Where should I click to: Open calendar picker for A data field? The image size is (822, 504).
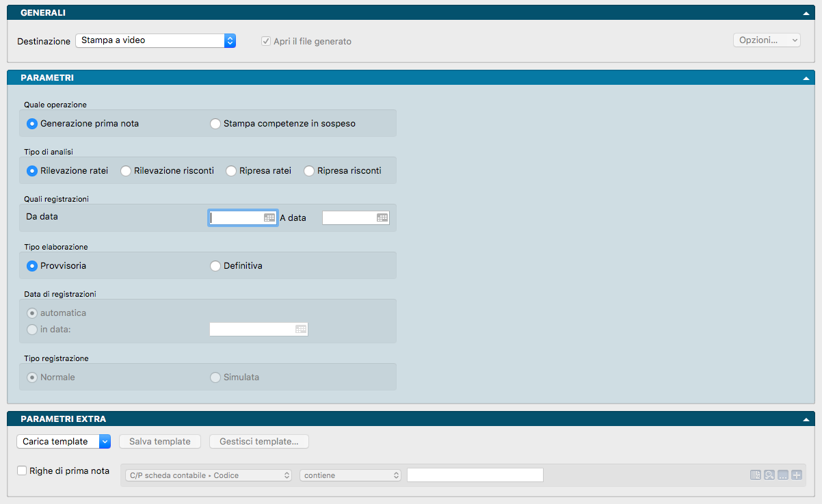click(382, 217)
